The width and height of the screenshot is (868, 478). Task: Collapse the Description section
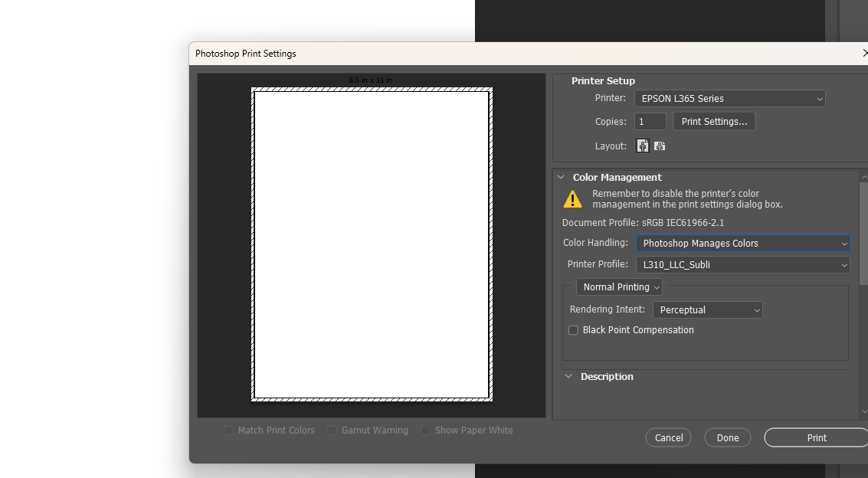pos(568,376)
